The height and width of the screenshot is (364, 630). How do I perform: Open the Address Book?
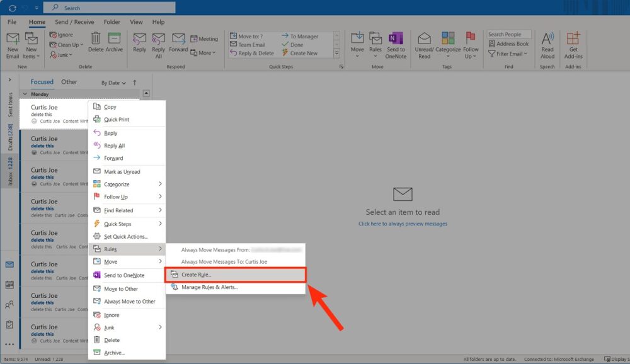510,44
